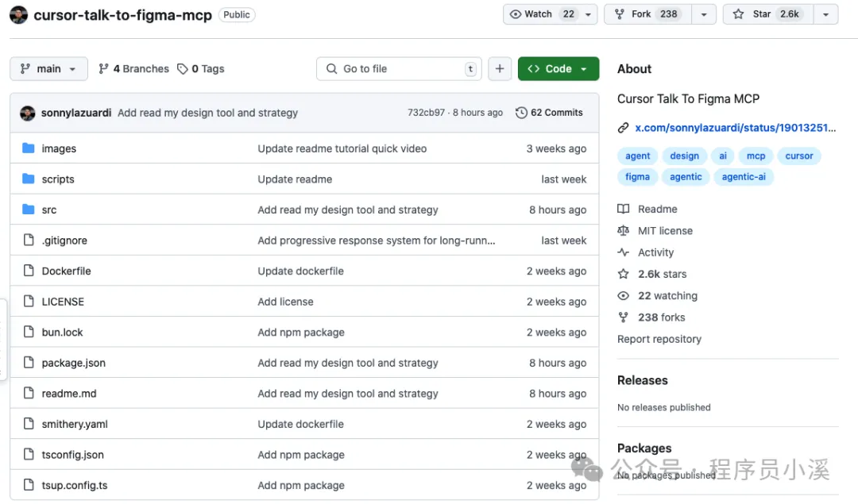858x504 pixels.
Task: Click the bun.lock file icon
Action: (29, 332)
